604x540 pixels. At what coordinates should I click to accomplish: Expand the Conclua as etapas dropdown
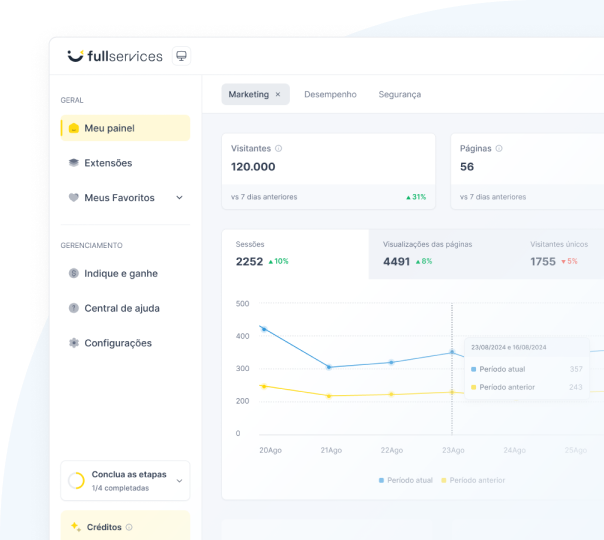pos(179,481)
